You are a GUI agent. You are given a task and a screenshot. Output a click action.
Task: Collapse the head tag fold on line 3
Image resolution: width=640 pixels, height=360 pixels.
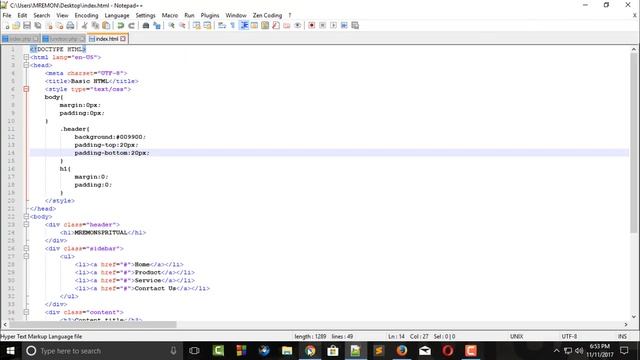[x=26, y=65]
